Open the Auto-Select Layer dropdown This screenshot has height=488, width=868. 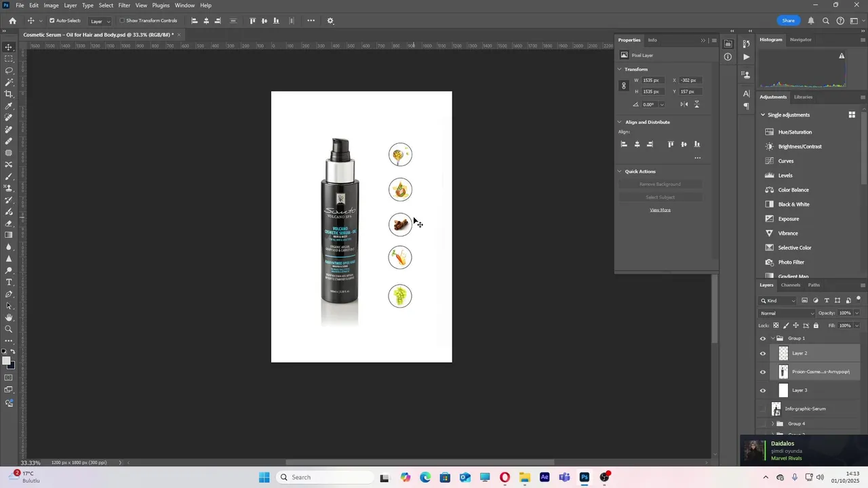pyautogui.click(x=100, y=21)
